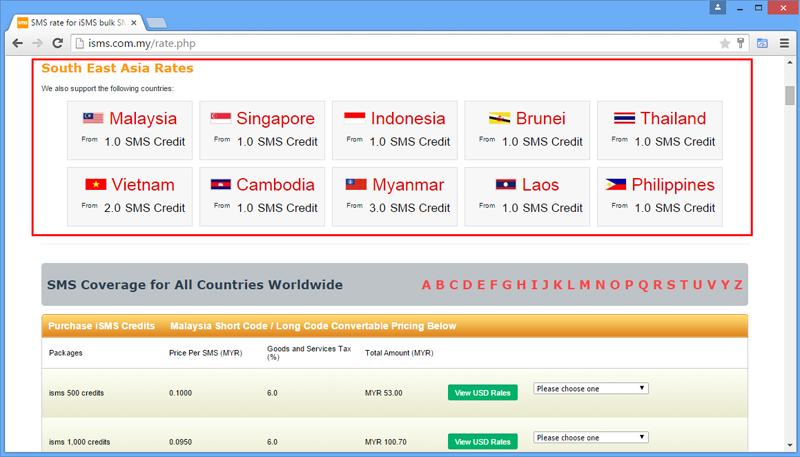Viewport: 800px width, 457px height.
Task: Click the vertical scrollbar thumb
Action: [x=790, y=95]
